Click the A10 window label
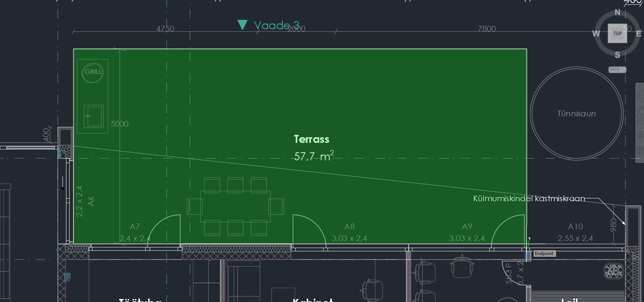The width and height of the screenshot is (644, 302). click(x=575, y=227)
